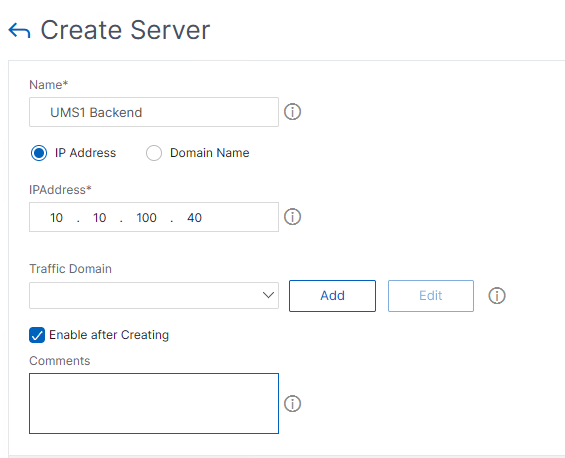Click the second IP octet field
Viewport: 565px width, 458px height.
[99, 218]
